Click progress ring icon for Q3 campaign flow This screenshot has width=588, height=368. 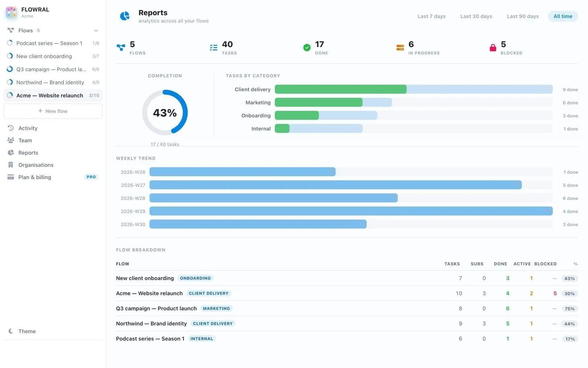(x=10, y=69)
